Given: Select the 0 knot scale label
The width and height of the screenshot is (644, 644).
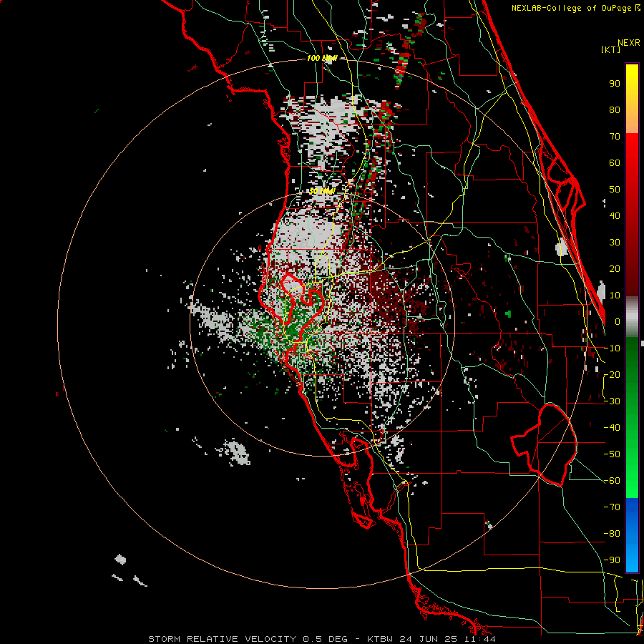Looking at the screenshot, I should (618, 322).
